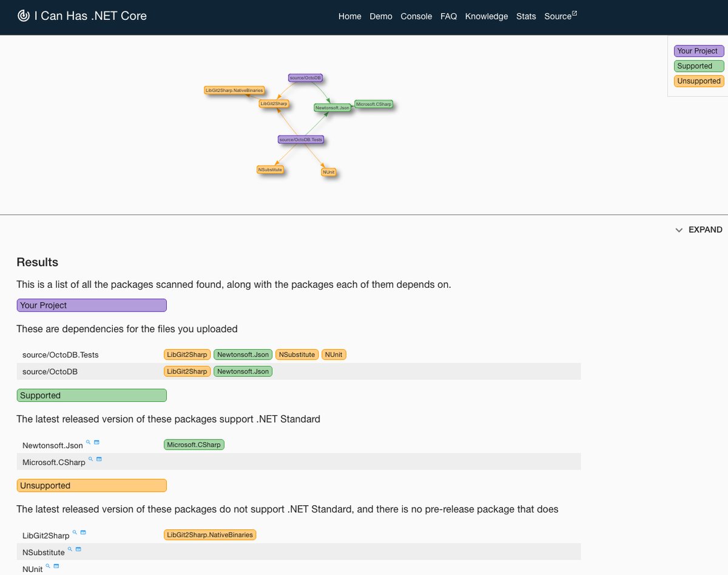Image resolution: width=728 pixels, height=575 pixels.
Task: Click the search icon beside NSubstitute
Action: pyautogui.click(x=70, y=549)
